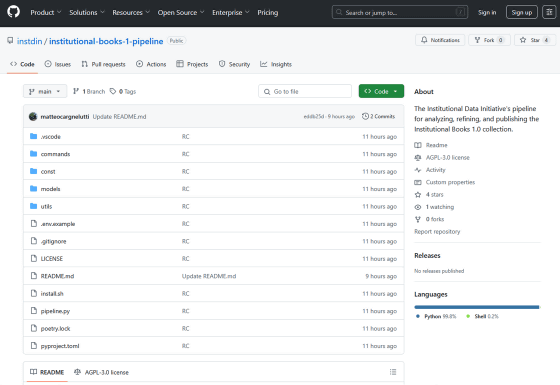Focus the Search or jump to field

pos(400,12)
